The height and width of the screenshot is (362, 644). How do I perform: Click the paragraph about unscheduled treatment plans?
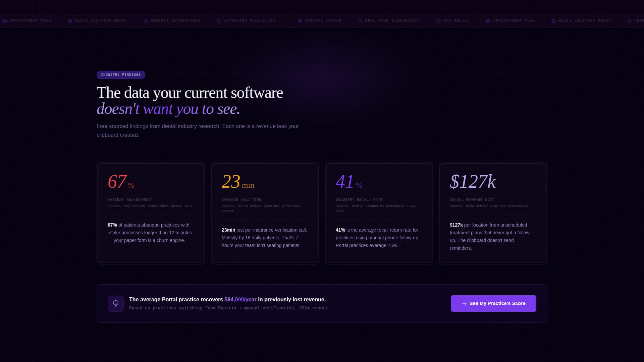pyautogui.click(x=490, y=236)
